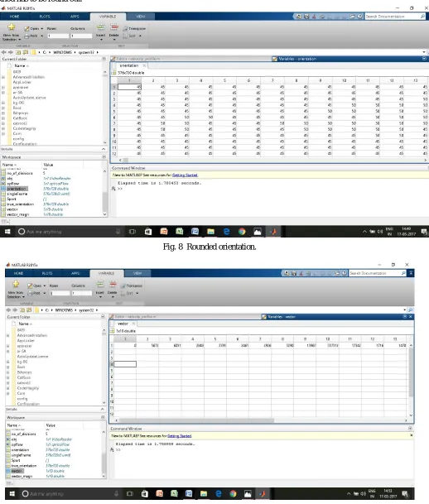Collapse the Details panel chevron in upper window
Viewport: 429px width, 504px height.
pos(104,150)
